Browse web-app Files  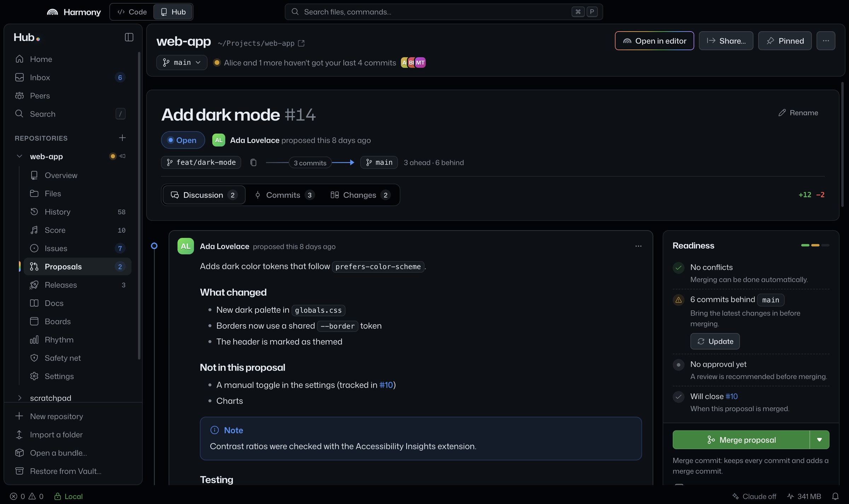click(x=77, y=193)
